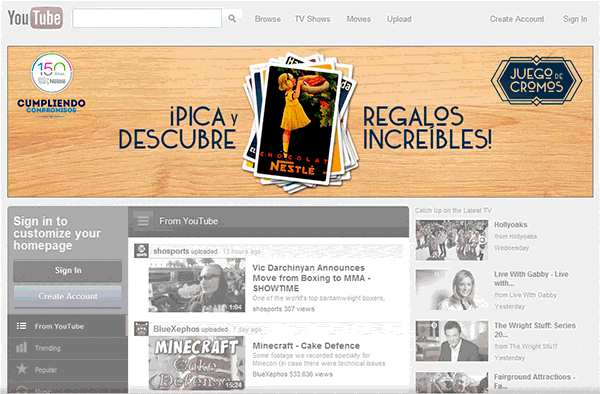
Task: Open the shosports channel link
Action: 171,251
